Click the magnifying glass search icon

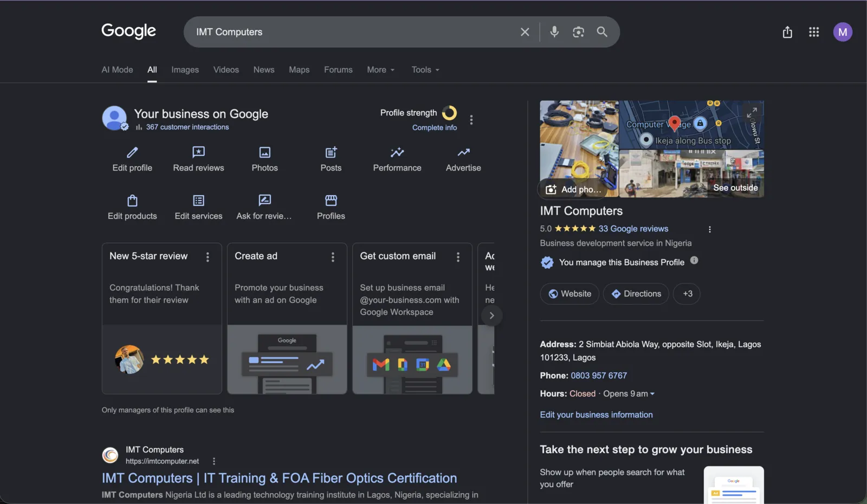coord(602,32)
